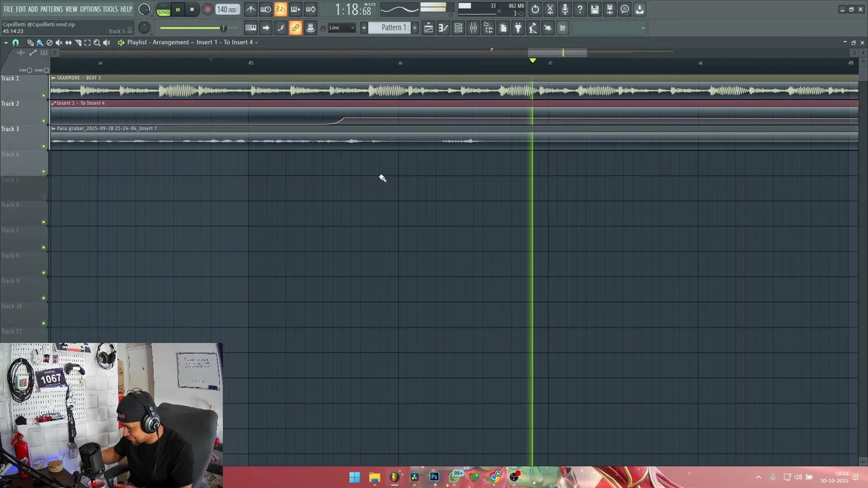This screenshot has height=488, width=868.
Task: Pause playback with the pause button
Action: coord(178,10)
